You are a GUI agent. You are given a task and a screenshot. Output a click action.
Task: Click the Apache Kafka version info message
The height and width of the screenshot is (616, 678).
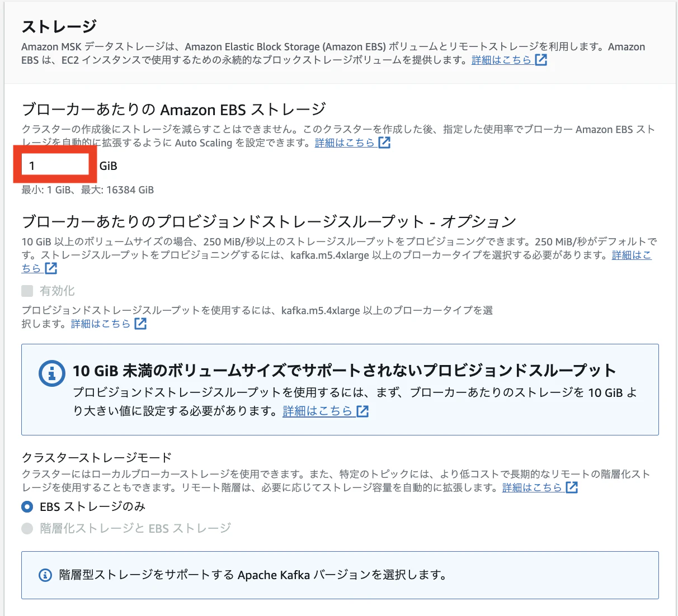(253, 575)
